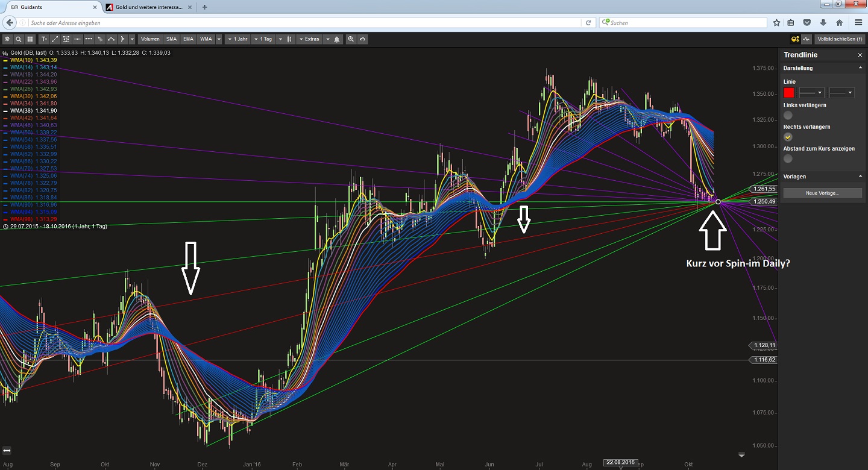Viewport: 868px width, 470px height.
Task: Switch to the Guidants browser tab
Action: click(x=52, y=7)
